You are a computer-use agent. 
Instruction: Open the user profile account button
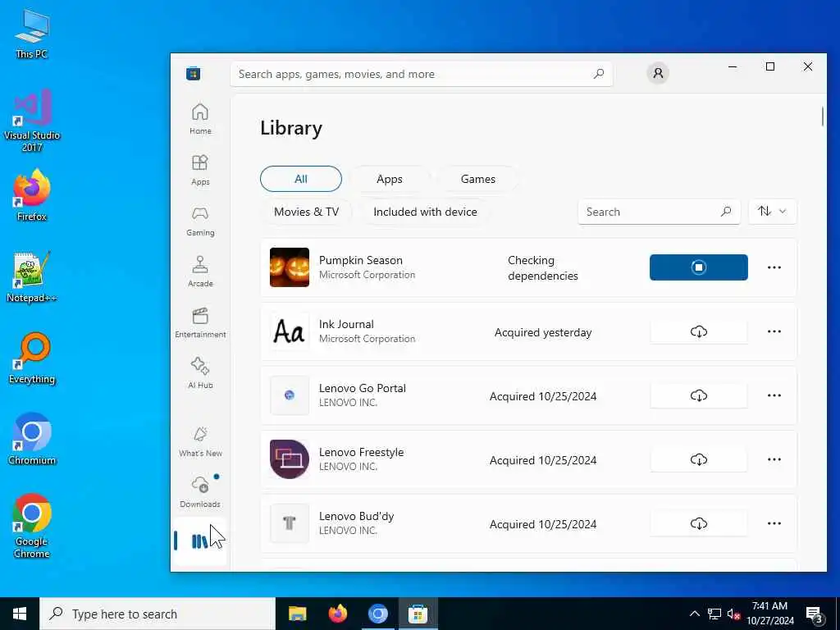(x=658, y=73)
